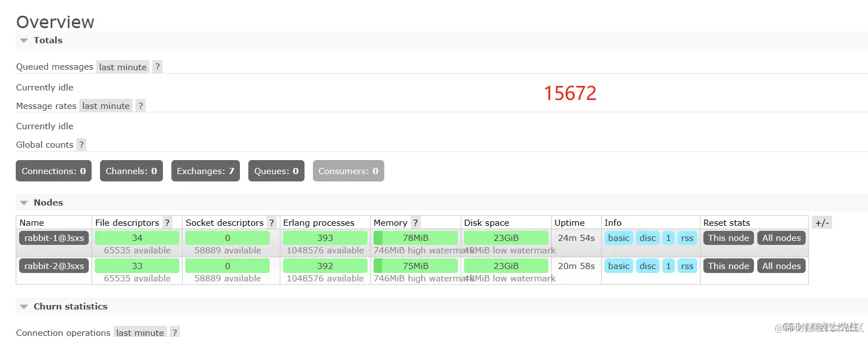Open the Exchanges: 7 count
Screen dimensions: 868x337
point(206,171)
